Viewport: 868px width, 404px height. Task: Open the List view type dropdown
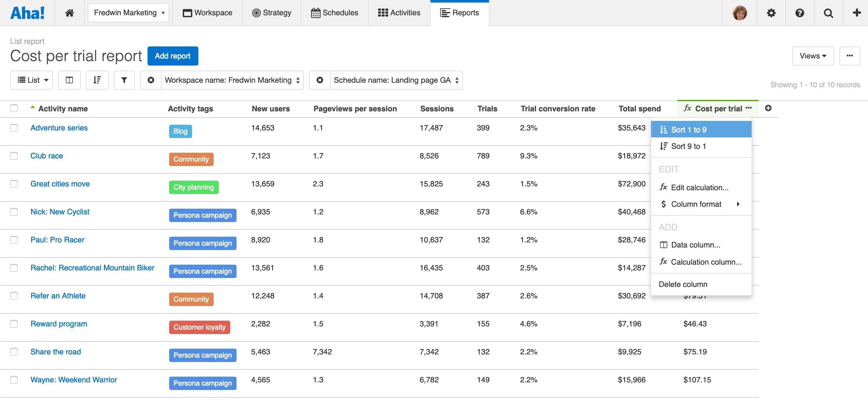click(32, 80)
